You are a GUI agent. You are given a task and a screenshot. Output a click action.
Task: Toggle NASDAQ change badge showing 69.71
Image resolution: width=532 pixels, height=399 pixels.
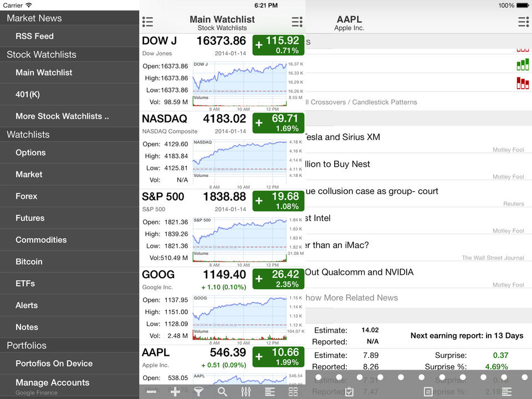pyautogui.click(x=278, y=123)
